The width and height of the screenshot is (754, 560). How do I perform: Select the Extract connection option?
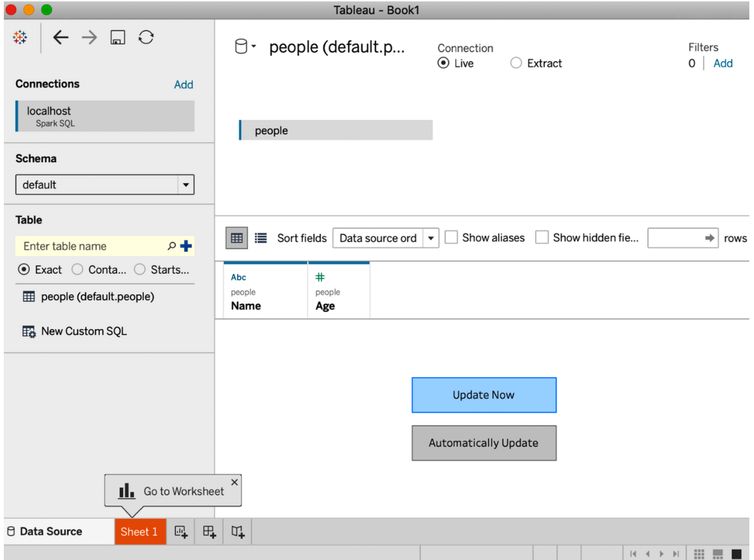(x=516, y=63)
